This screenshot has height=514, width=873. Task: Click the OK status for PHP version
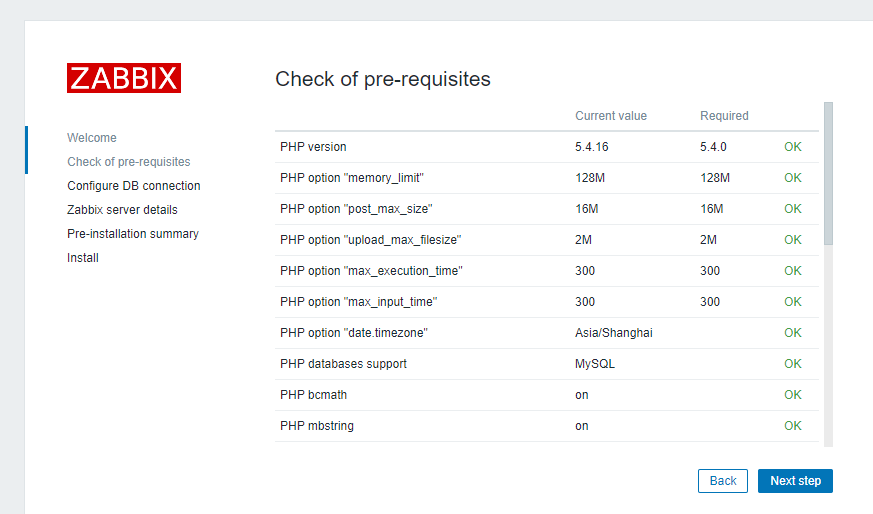(x=793, y=147)
